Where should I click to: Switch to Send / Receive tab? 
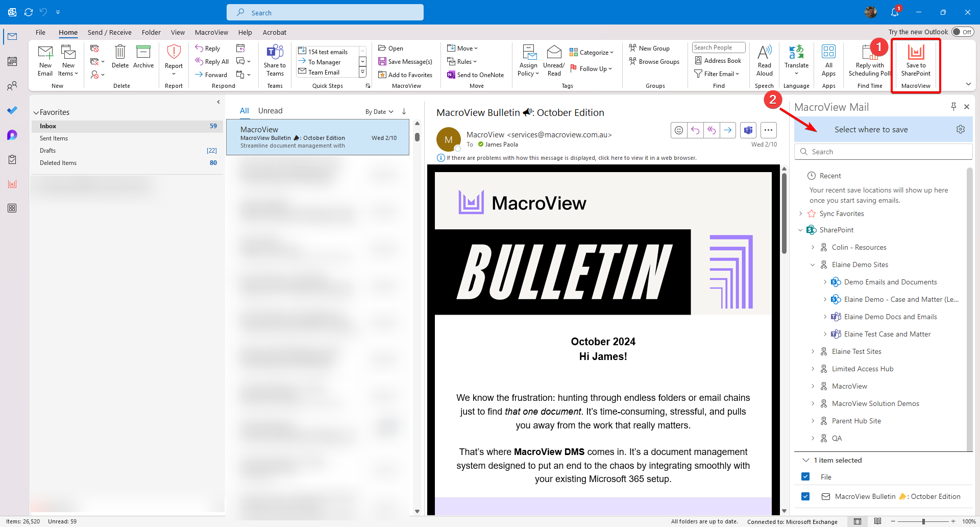tap(109, 32)
